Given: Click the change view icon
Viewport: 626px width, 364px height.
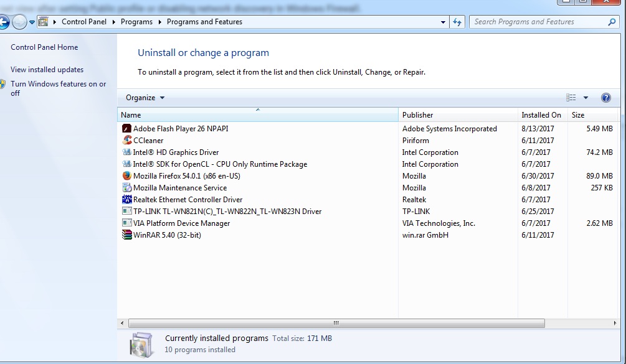Looking at the screenshot, I should click(571, 98).
